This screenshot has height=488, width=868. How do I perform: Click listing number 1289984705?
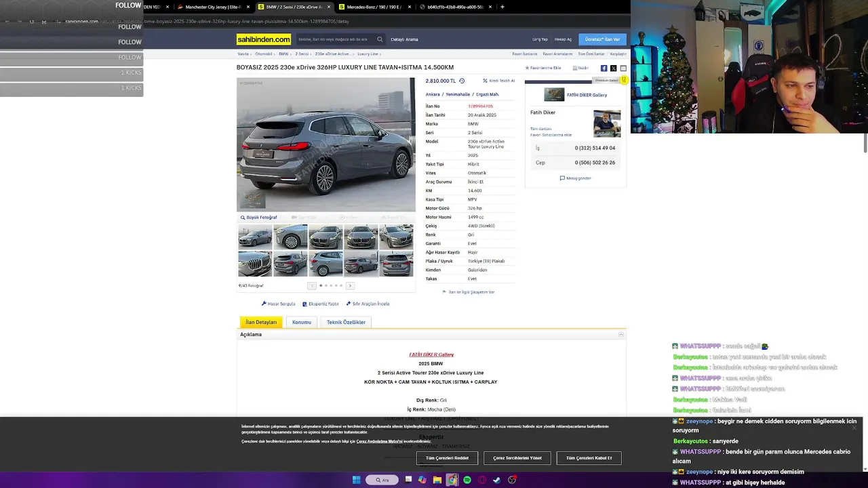480,106
